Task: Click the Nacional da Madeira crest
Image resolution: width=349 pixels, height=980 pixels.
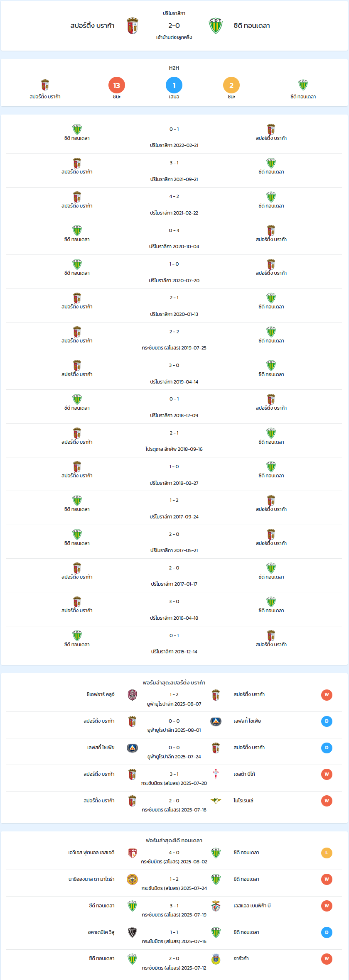Action: pyautogui.click(x=133, y=880)
